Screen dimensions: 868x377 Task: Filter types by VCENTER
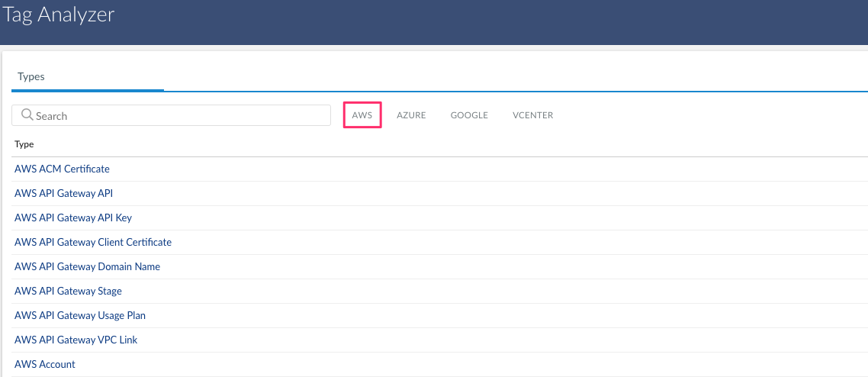(x=532, y=115)
